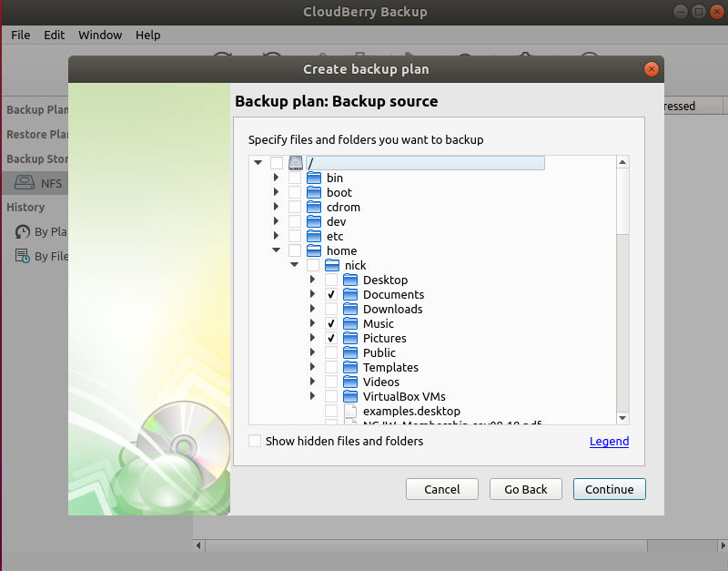Click the Pictures folder icon

pos(350,338)
